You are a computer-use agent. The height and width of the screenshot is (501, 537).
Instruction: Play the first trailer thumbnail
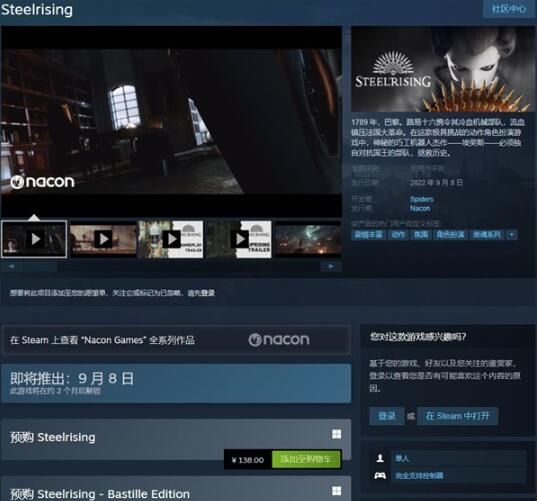[x=34, y=239]
